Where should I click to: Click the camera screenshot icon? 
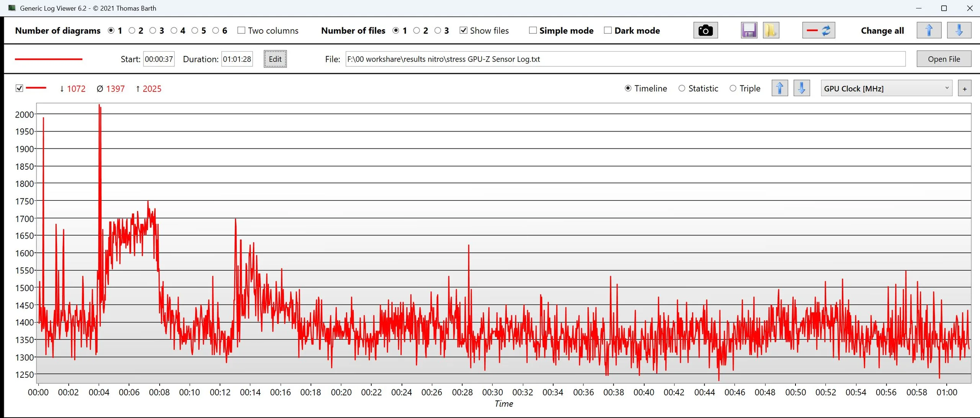pyautogui.click(x=705, y=30)
